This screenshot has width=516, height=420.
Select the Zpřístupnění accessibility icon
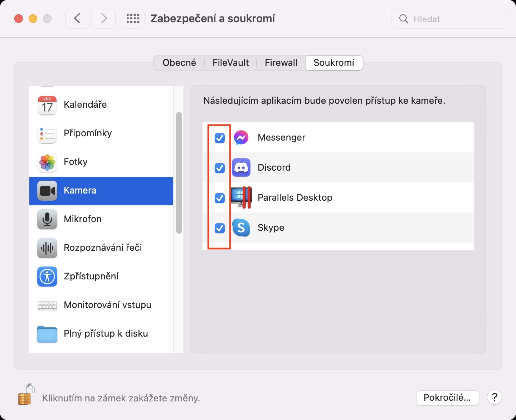(47, 276)
